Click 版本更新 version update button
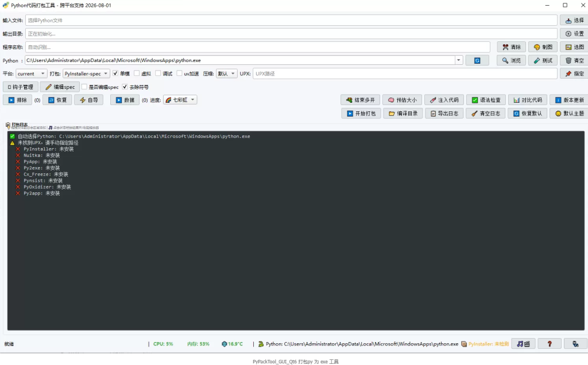The image size is (588, 365). coord(569,100)
